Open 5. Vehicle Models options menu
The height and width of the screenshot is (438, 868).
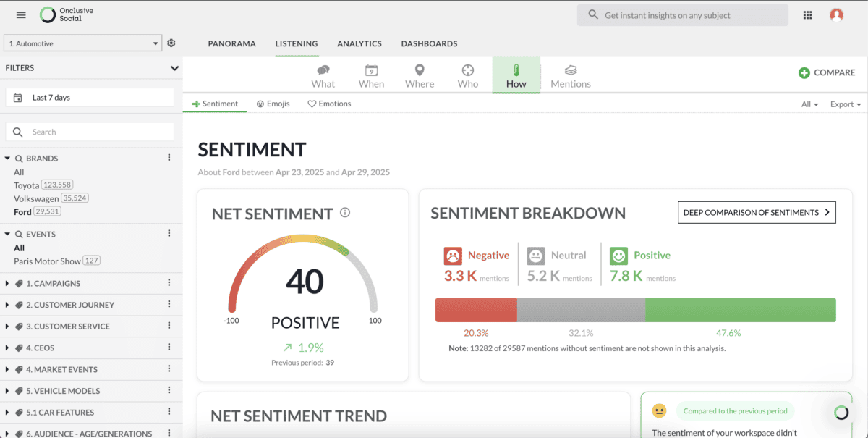point(169,391)
